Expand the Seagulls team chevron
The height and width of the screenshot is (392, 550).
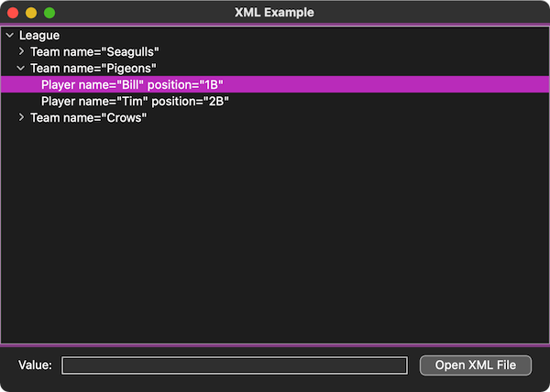tap(21, 51)
